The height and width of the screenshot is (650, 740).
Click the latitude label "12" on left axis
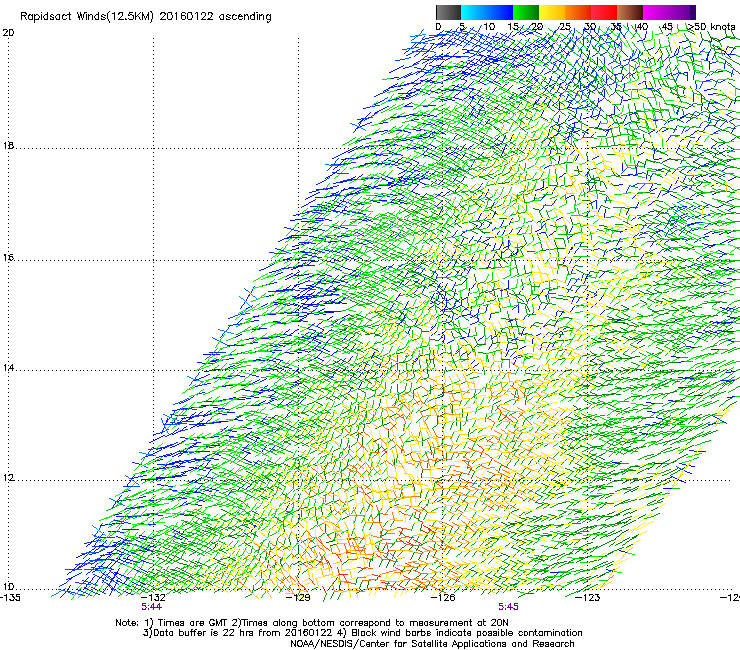[x=8, y=478]
